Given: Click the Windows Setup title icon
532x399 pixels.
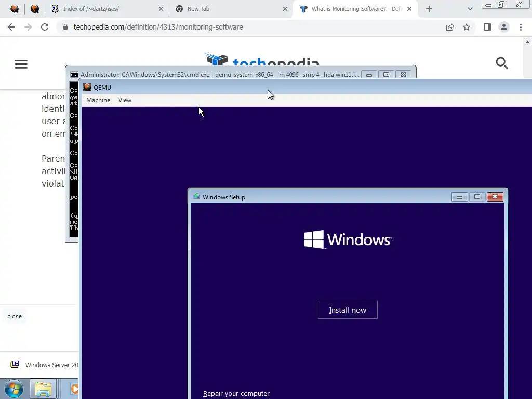Looking at the screenshot, I should pos(196,196).
